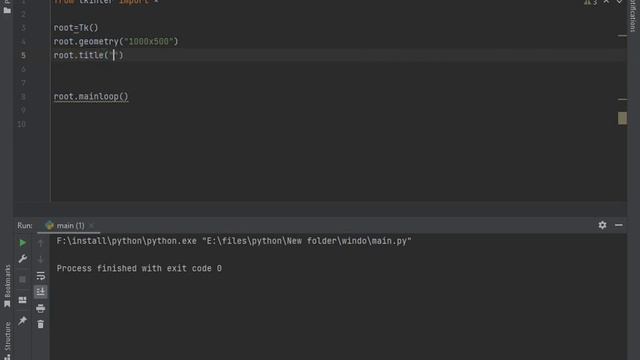Pin the Run tab with pin icon

tap(22, 321)
